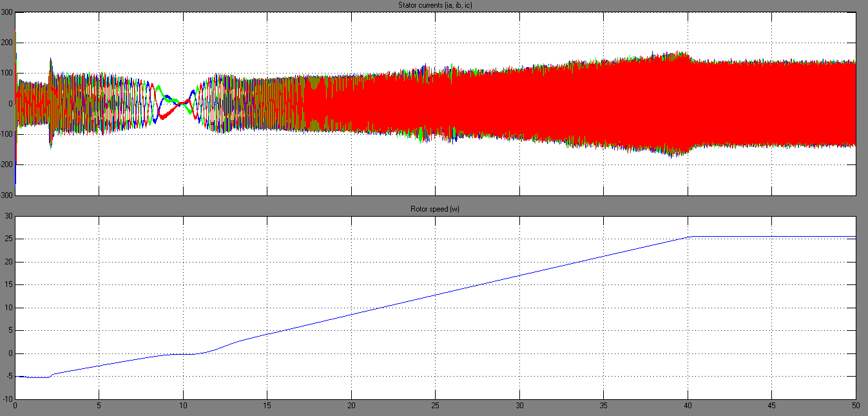Screen dimensions: 868x416
Task: Select the rotor speed curve plot area
Action: coord(435,307)
